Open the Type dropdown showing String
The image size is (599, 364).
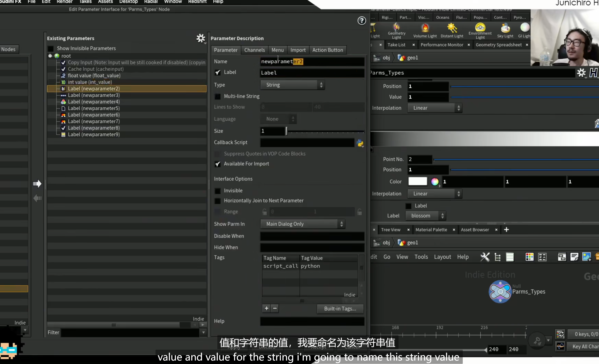click(x=292, y=85)
